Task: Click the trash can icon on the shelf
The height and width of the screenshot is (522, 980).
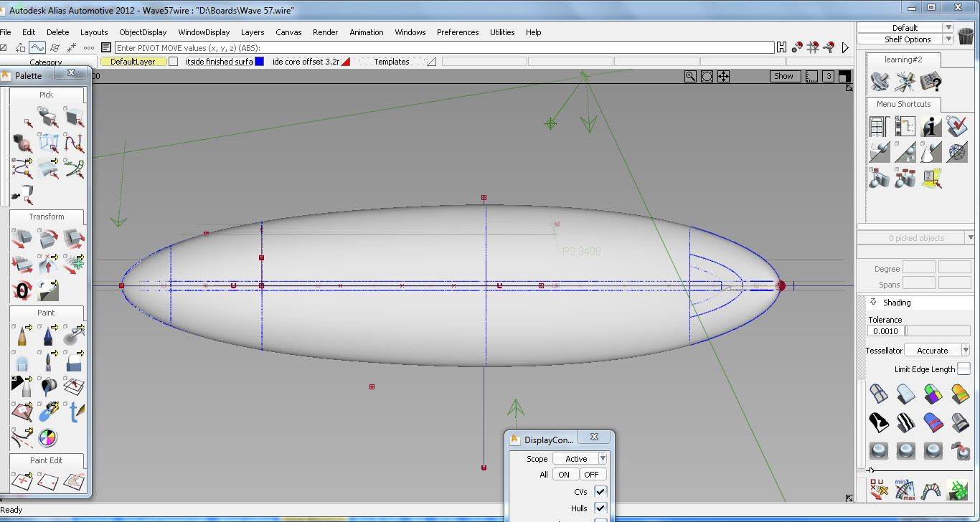Action: 966,35
